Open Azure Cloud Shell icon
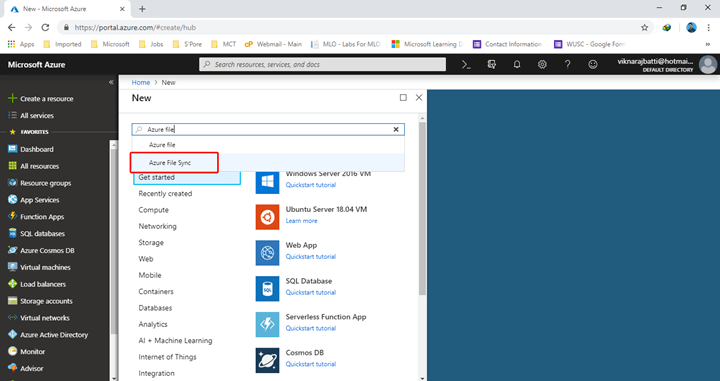This screenshot has width=720, height=381. coord(466,65)
